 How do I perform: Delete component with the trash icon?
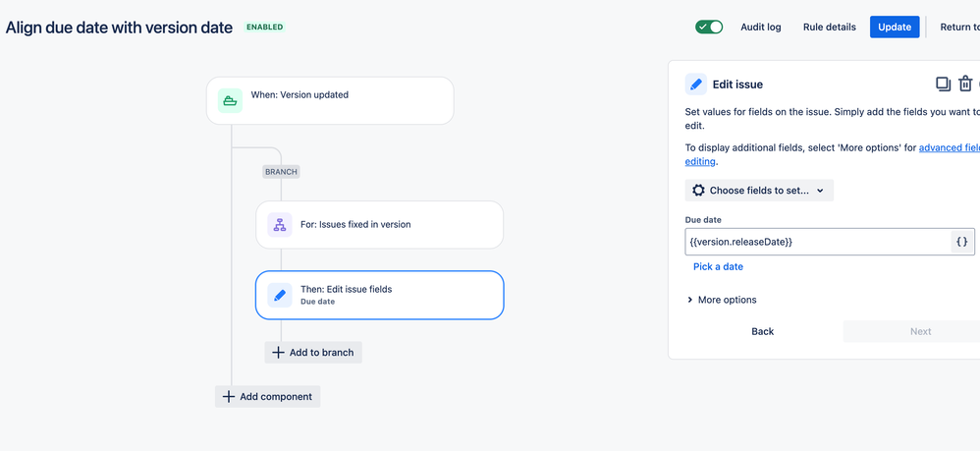[965, 84]
